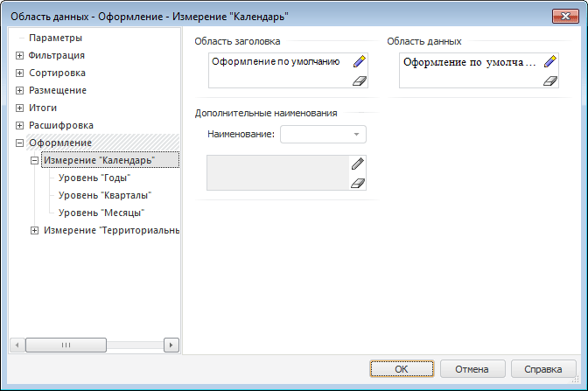Expand the Сортировка tree node

pyautogui.click(x=20, y=73)
